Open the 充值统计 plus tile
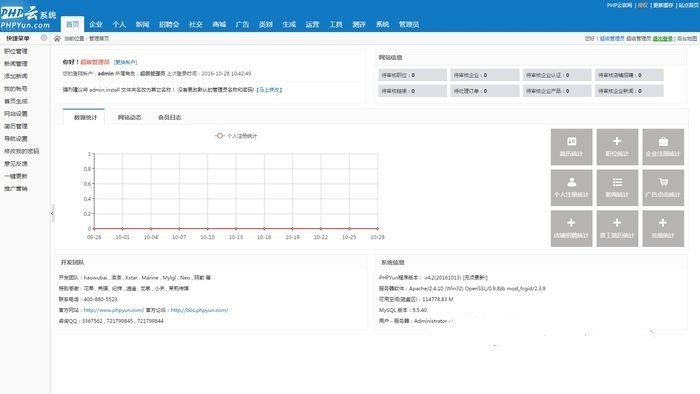The image size is (700, 394). click(663, 229)
